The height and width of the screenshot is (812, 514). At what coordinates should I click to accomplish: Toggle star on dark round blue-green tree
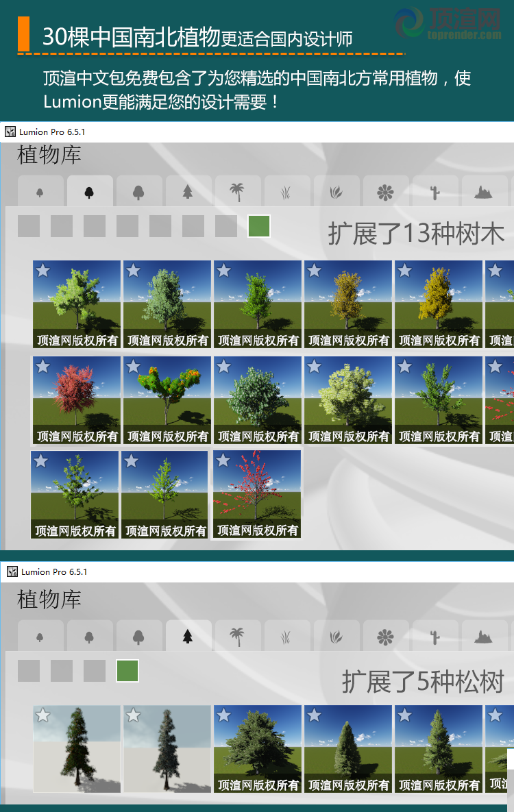click(x=224, y=367)
